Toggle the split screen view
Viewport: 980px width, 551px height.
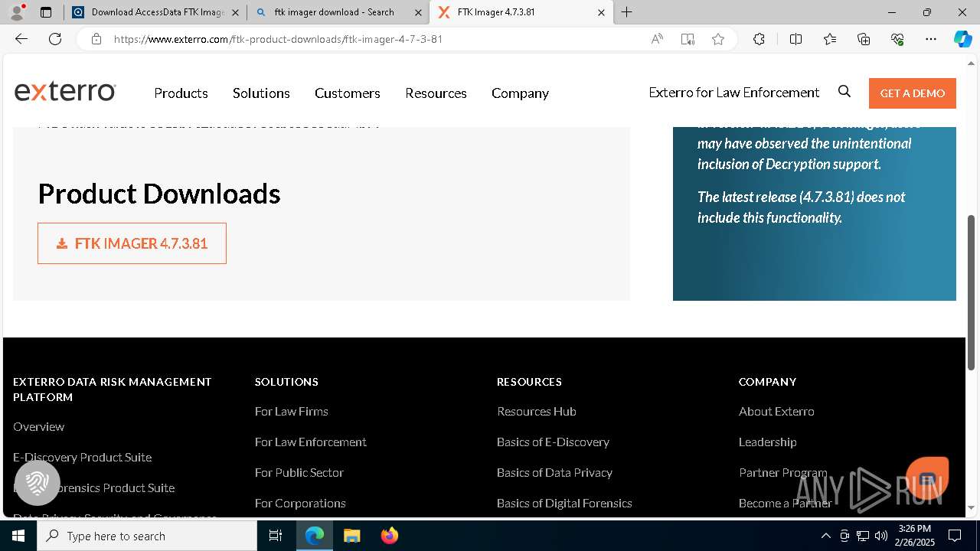(795, 39)
